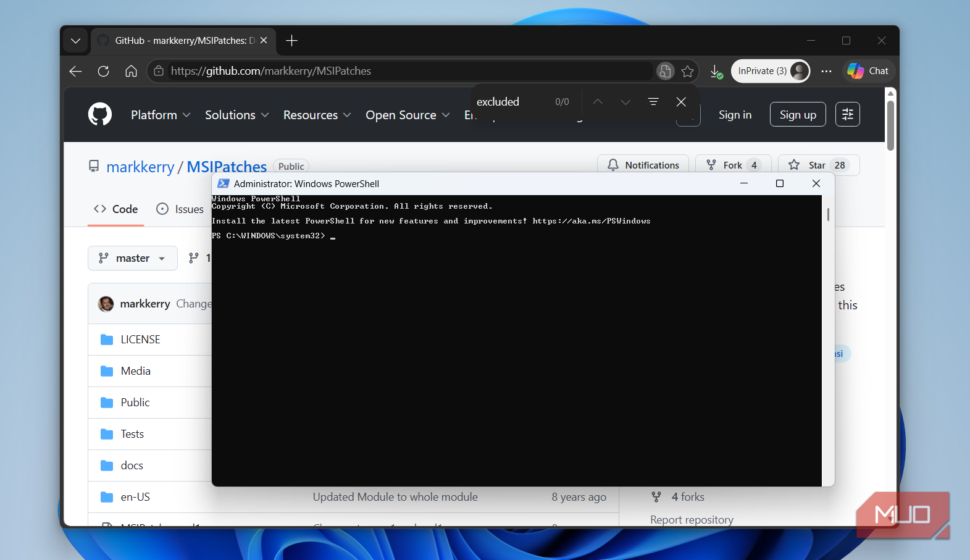The width and height of the screenshot is (970, 560).
Task: Click the 4 forks link
Action: pos(688,497)
